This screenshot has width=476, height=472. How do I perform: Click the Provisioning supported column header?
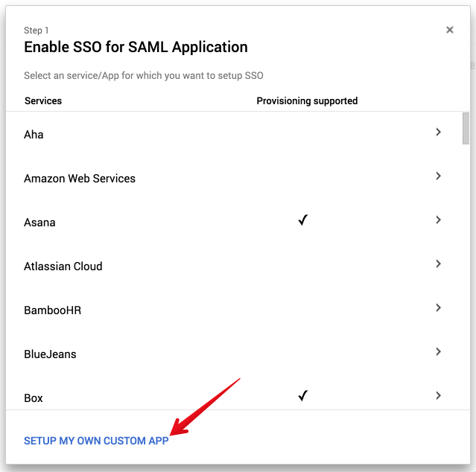307,101
